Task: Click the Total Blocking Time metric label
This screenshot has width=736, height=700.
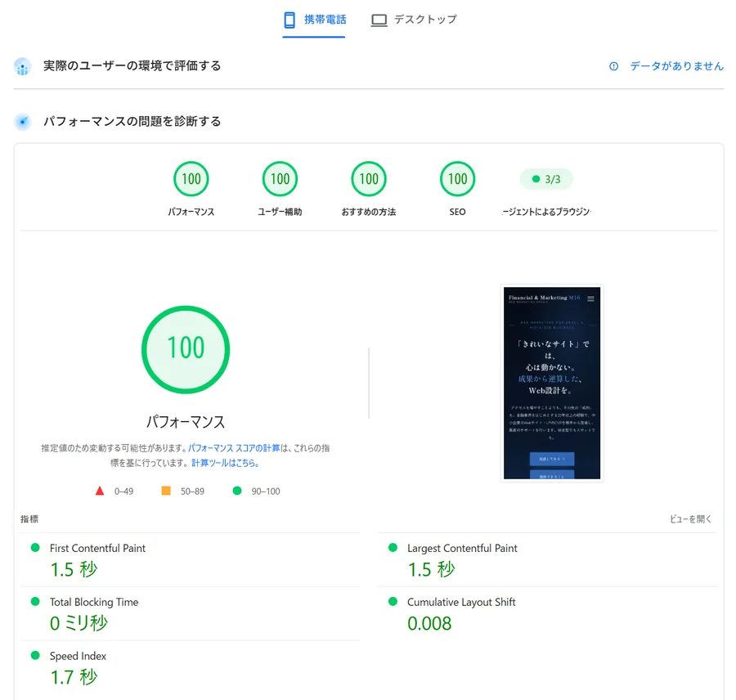Action: coord(94,602)
